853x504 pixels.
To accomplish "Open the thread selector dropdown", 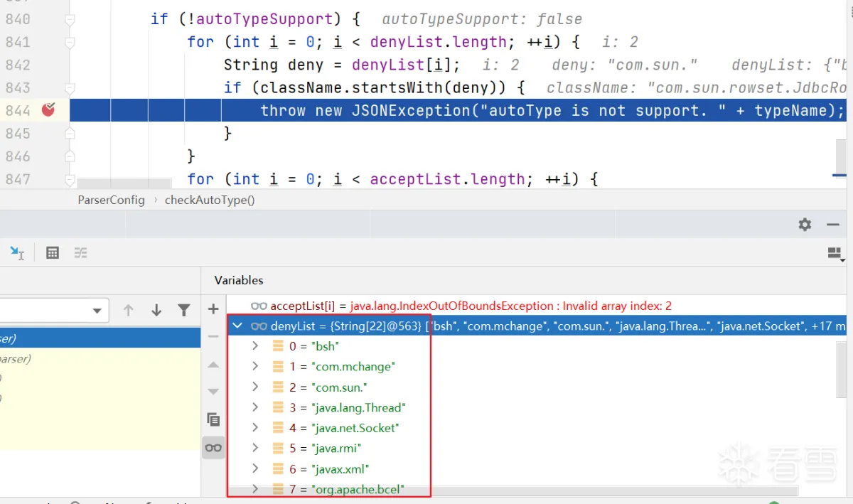I will [97, 311].
